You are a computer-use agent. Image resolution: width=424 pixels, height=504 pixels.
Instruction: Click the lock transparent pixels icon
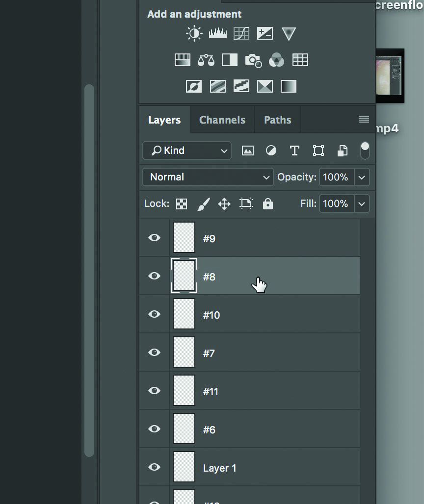[x=182, y=204]
